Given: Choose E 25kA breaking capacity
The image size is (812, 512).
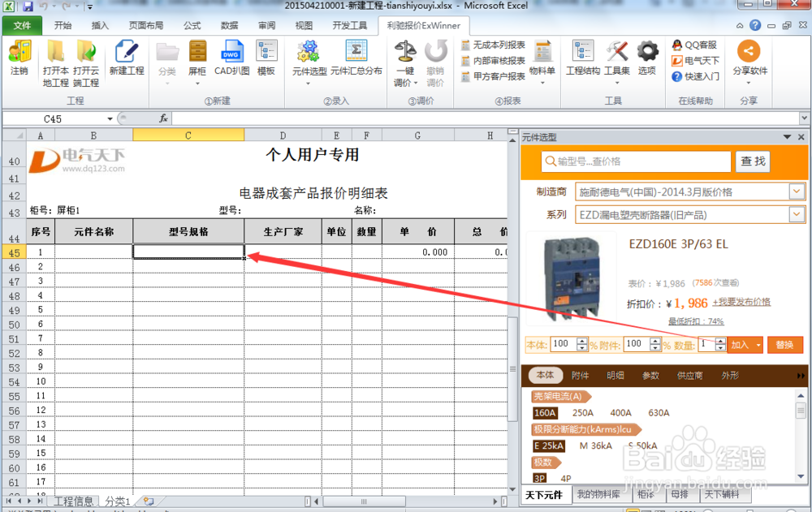Looking at the screenshot, I should pos(548,445).
